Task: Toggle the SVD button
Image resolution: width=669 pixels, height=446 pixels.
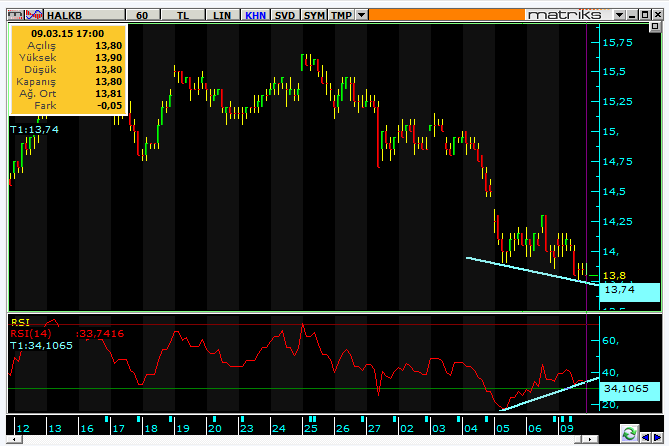Action: [x=285, y=15]
